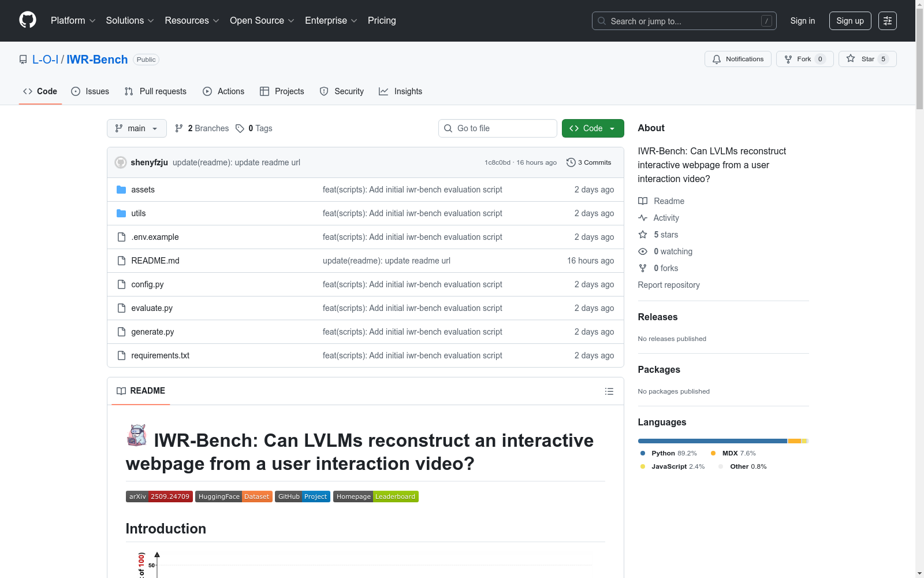Open the HuggingFace Dataset badge
Image resolution: width=924 pixels, height=578 pixels.
click(234, 497)
